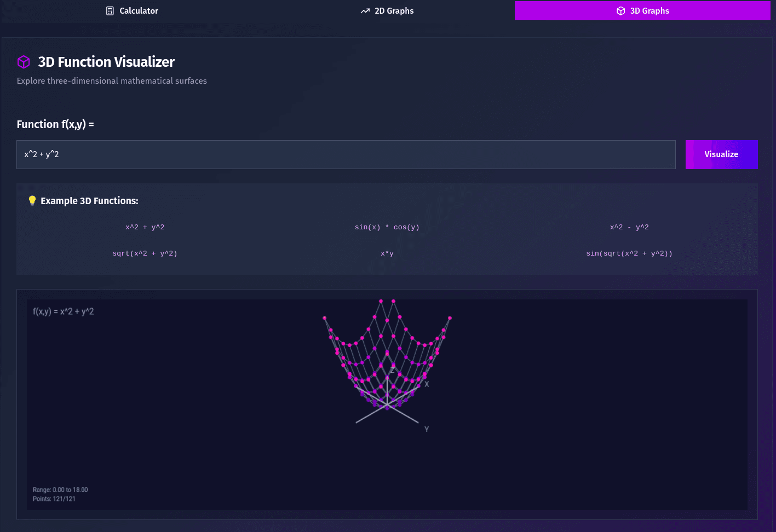Select the x*y example function

tap(387, 253)
